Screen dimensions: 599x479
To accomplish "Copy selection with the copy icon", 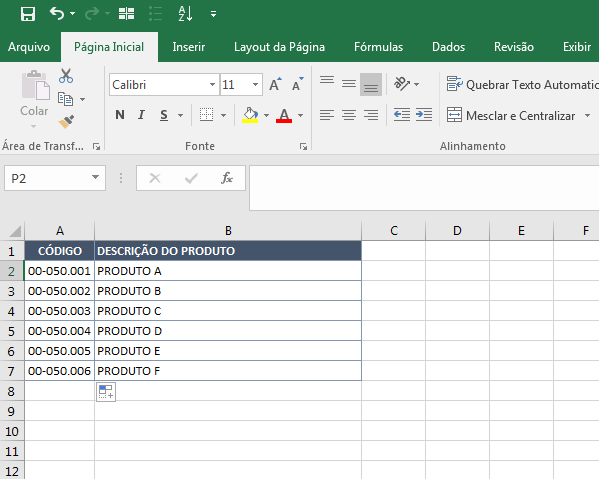I will (65, 99).
